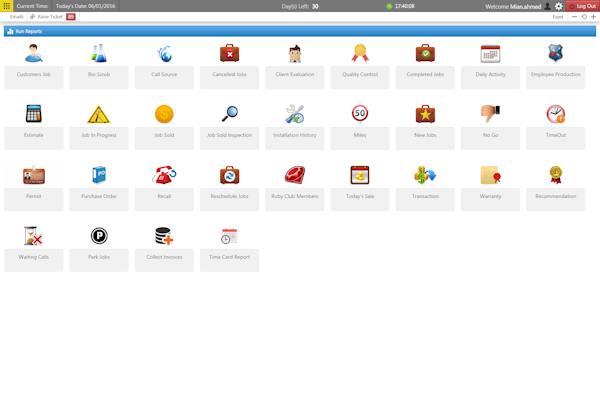600x396 pixels.
Task: Open the Park Jobs parking icon
Action: point(99,236)
